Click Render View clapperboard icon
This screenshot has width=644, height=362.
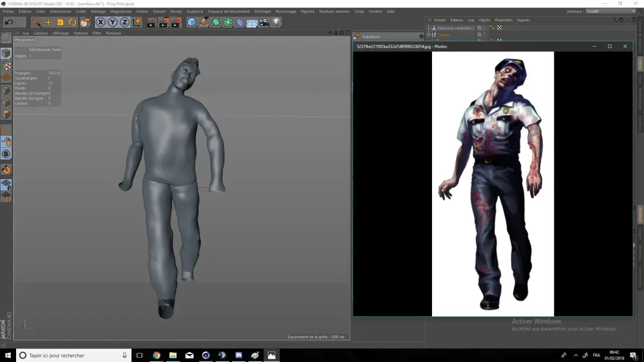pyautogui.click(x=151, y=22)
